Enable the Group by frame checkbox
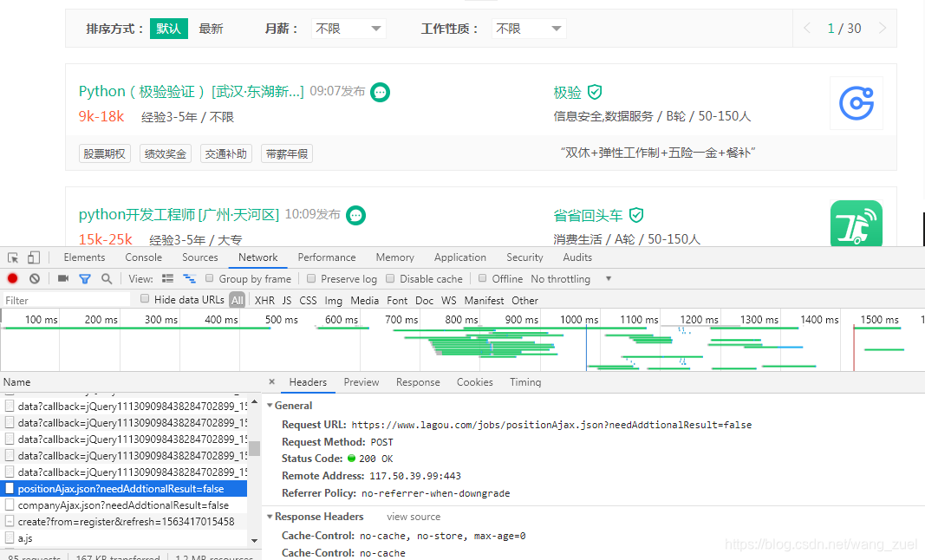 point(209,278)
